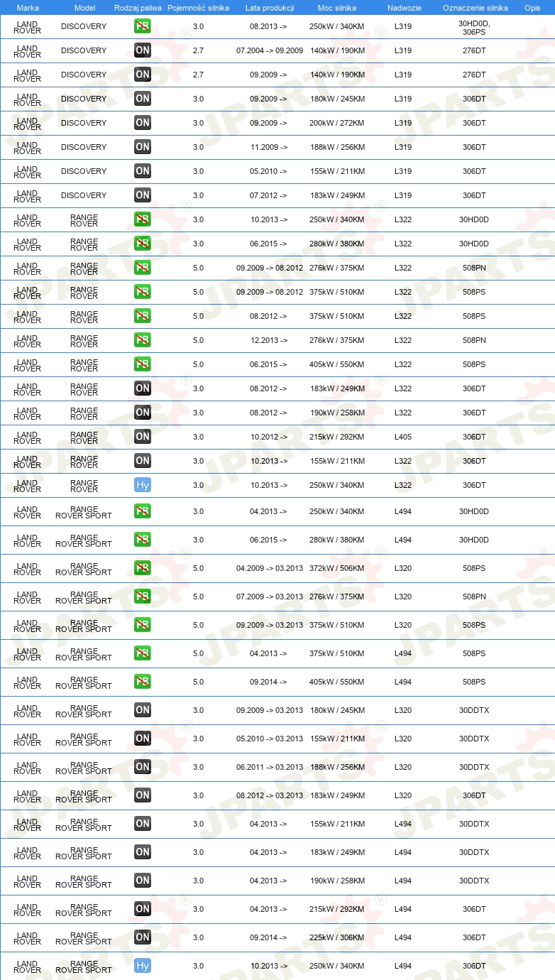Click production years "04.2009 -> 03.2013"
555x980 pixels.
270,568
